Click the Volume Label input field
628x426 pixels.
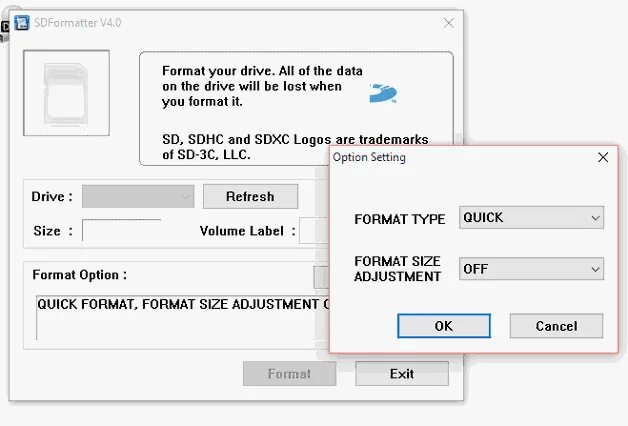click(315, 230)
